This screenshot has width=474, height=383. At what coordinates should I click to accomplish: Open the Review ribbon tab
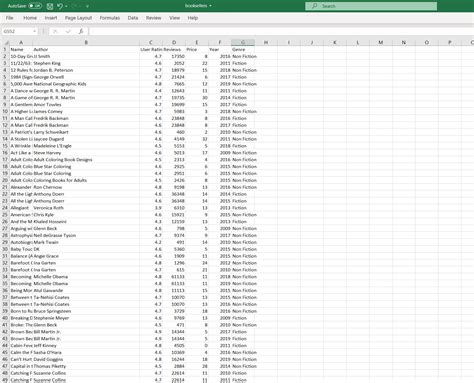point(153,18)
